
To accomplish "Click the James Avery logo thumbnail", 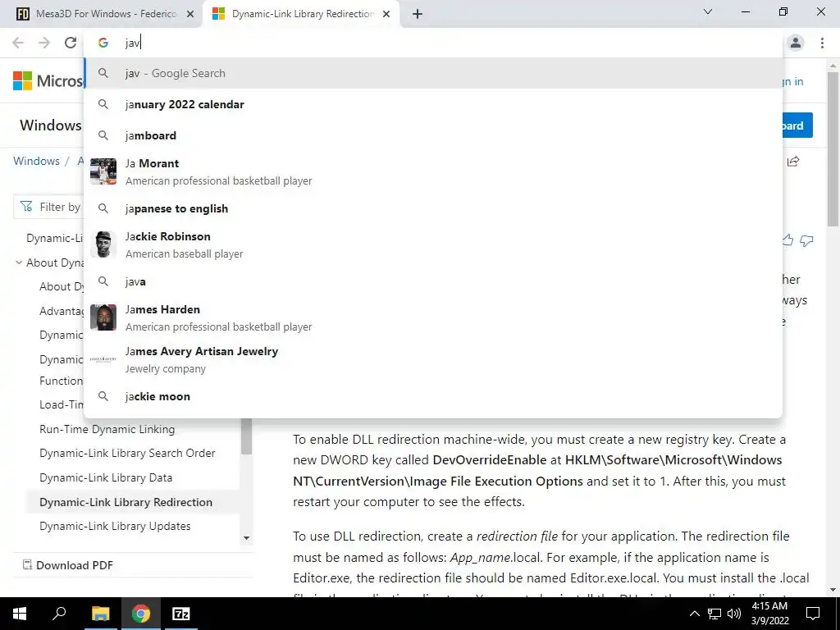I will [103, 359].
